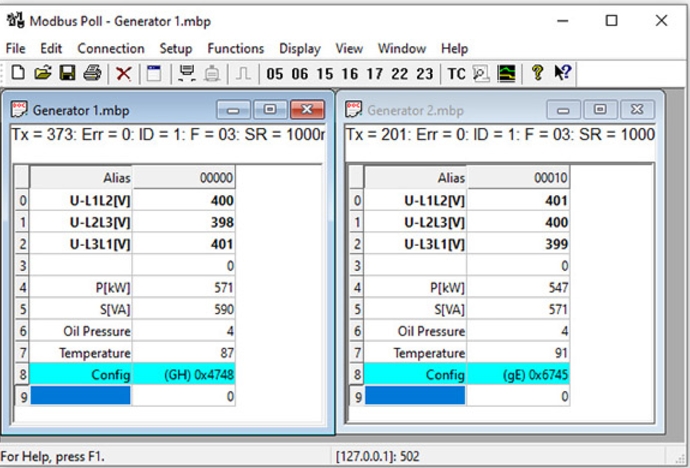Select value 400 of U-L1L2[V] in Generator 1
Viewport: 690px width, 468px height.
(184, 201)
